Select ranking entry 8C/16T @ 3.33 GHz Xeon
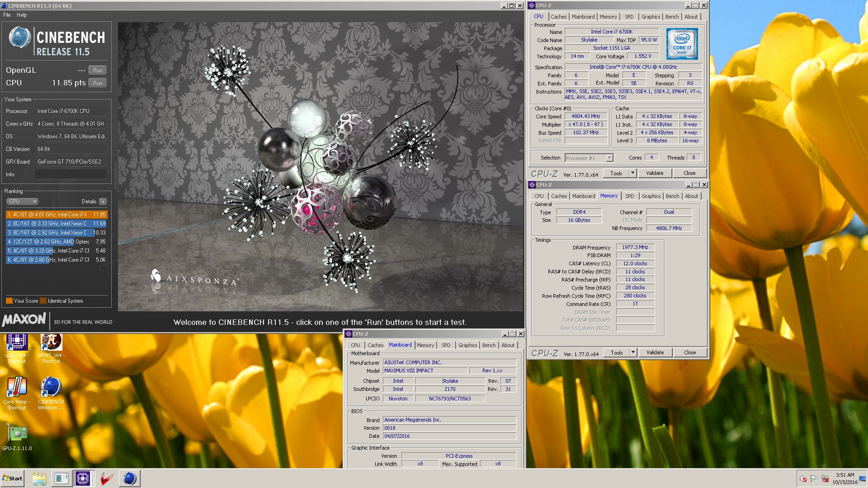Viewport: 868px width, 488px height. click(x=57, y=224)
